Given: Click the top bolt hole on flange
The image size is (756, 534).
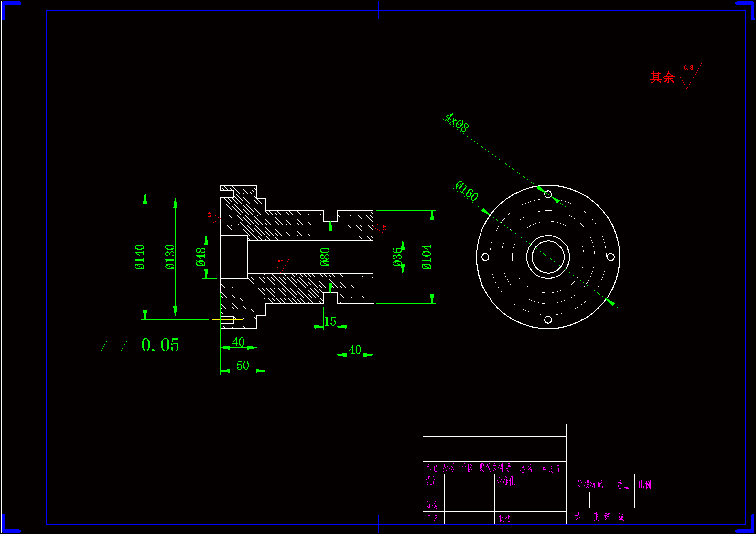Looking at the screenshot, I should (x=548, y=194).
